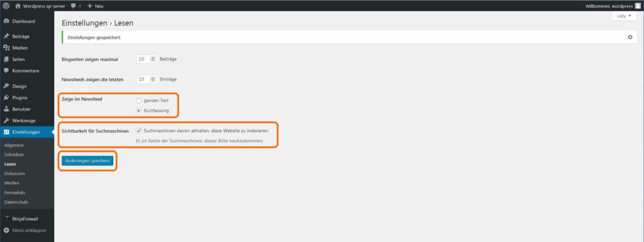Image resolution: width=644 pixels, height=242 pixels.
Task: Click the Sichtbarkeit für Suchmaschinen label
Action: pyautogui.click(x=96, y=131)
